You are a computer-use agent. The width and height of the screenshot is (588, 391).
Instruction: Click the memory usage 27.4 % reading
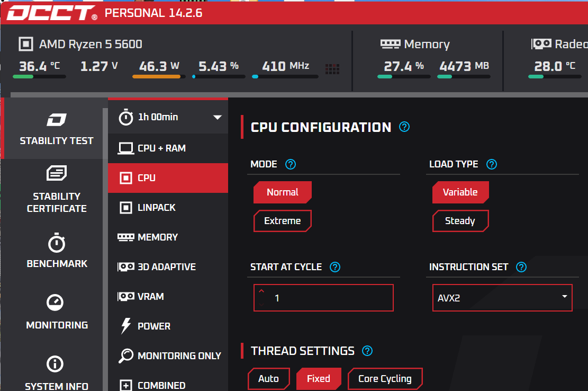click(x=404, y=66)
